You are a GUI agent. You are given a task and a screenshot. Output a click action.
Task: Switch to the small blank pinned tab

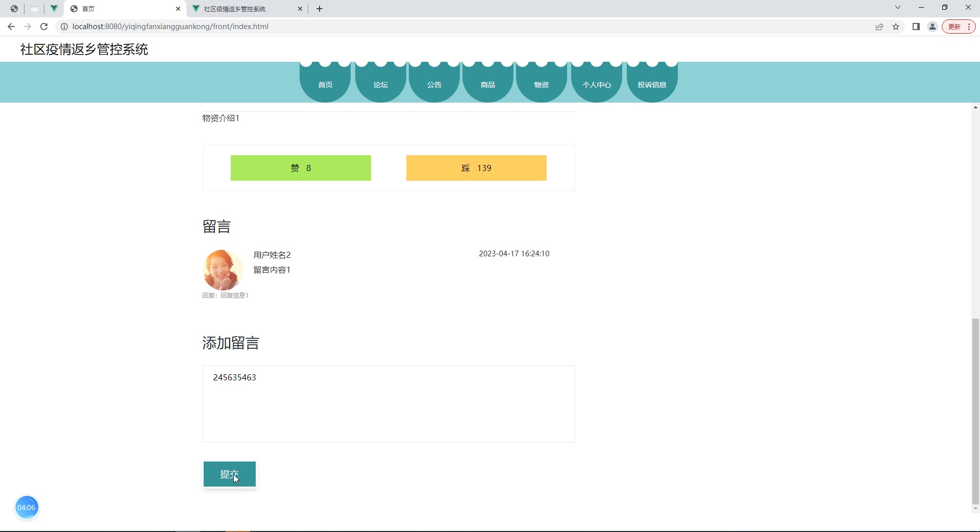pos(34,9)
